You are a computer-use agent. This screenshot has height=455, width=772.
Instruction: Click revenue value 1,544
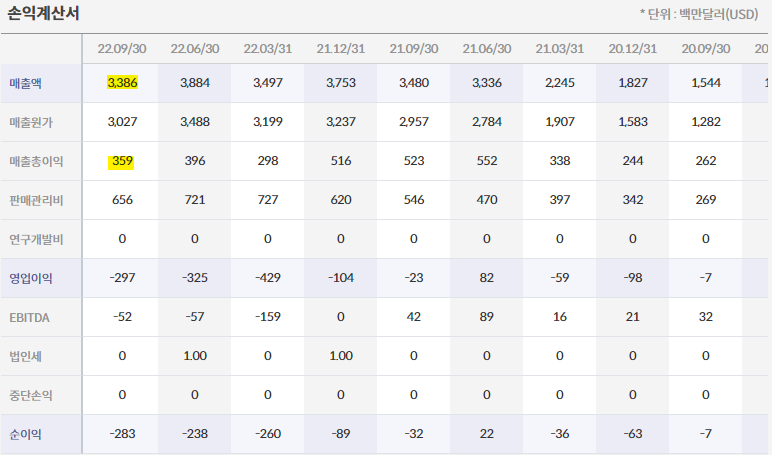pos(706,83)
